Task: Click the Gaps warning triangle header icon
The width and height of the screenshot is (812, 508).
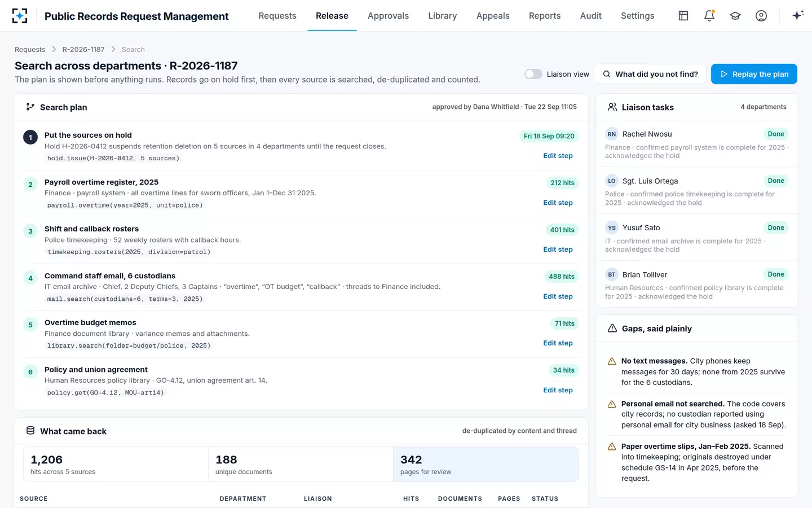Action: [612, 329]
